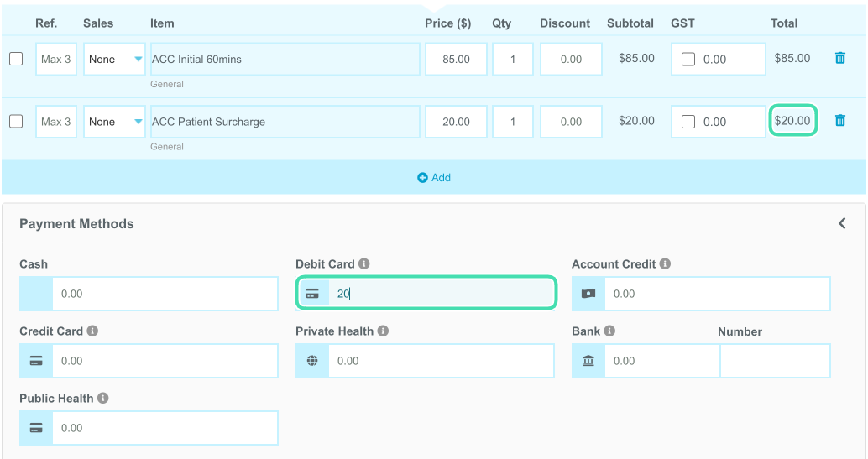Click Ref. field of ACC Patient Surcharge row

pyautogui.click(x=56, y=122)
